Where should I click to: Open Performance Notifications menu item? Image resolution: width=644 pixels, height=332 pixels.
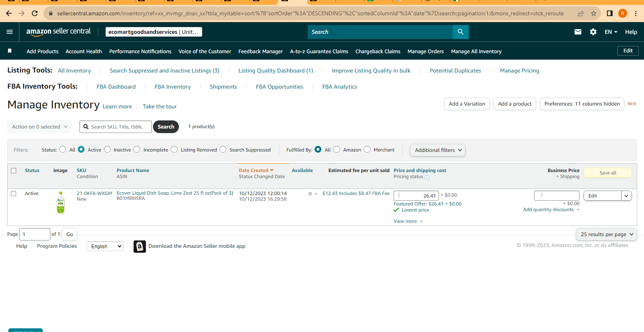[140, 51]
